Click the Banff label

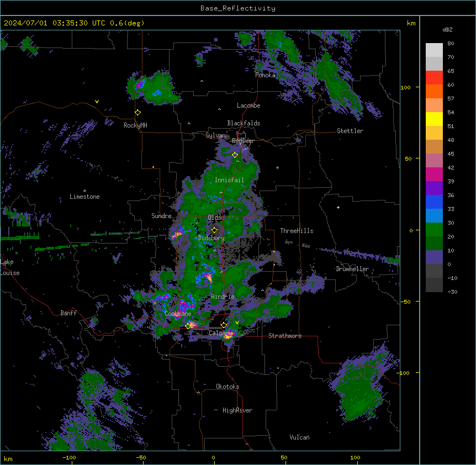pyautogui.click(x=68, y=313)
